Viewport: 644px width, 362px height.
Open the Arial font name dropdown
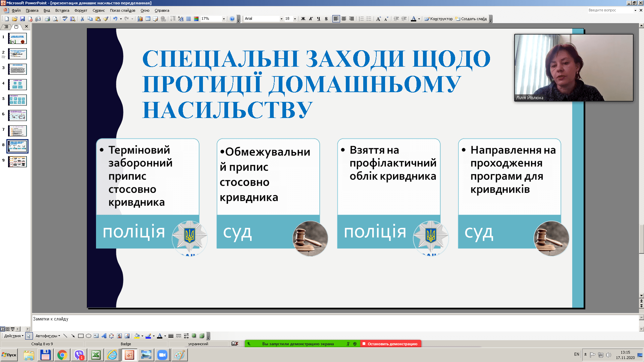coord(281,19)
